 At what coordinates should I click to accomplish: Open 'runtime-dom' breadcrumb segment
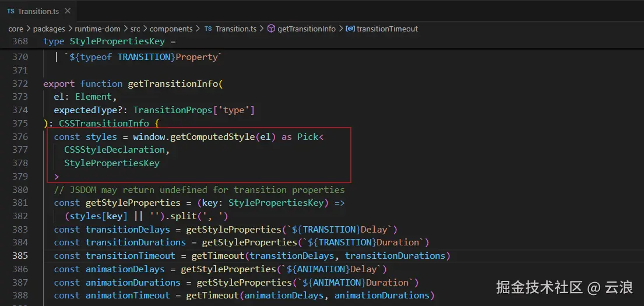97,29
